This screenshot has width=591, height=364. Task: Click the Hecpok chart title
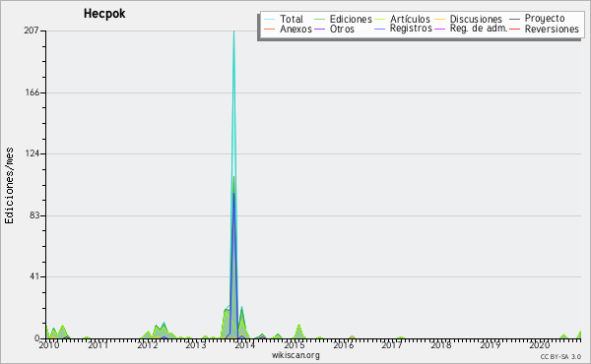(104, 14)
